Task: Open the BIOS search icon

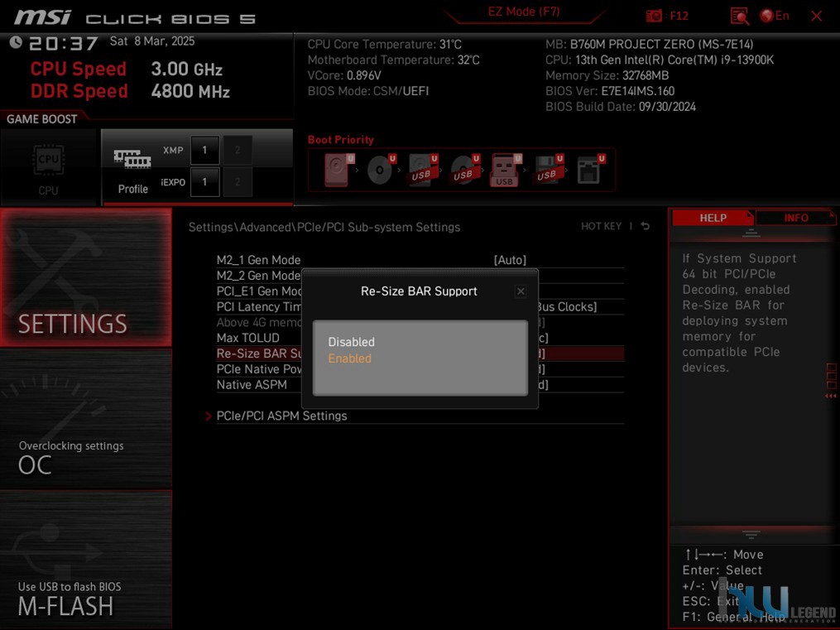Action: (x=739, y=16)
